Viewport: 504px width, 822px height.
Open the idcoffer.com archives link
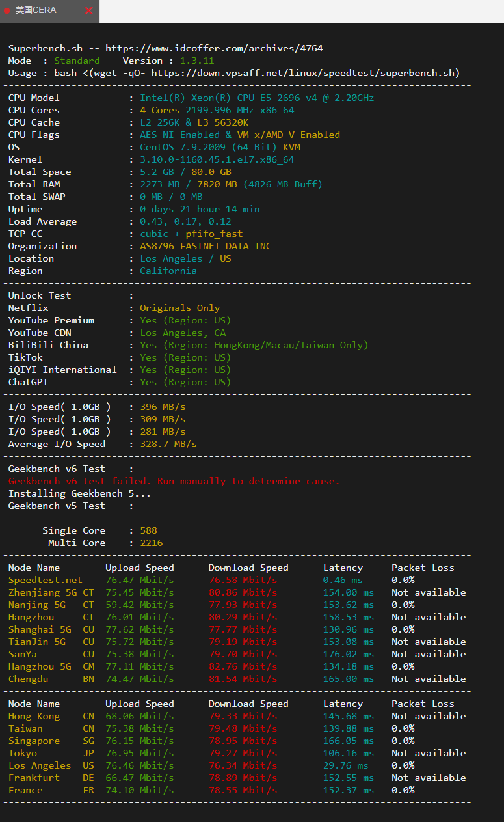(214, 48)
